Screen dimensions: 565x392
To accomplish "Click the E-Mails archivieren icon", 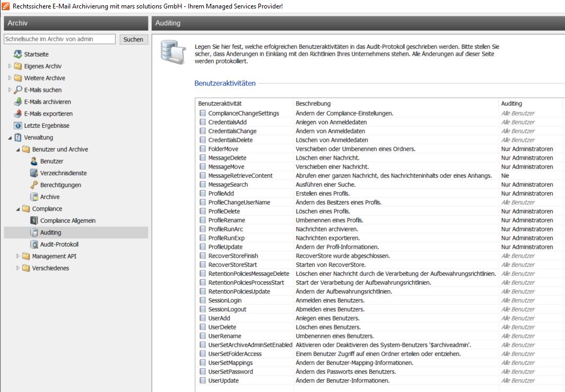I will pyautogui.click(x=18, y=102).
